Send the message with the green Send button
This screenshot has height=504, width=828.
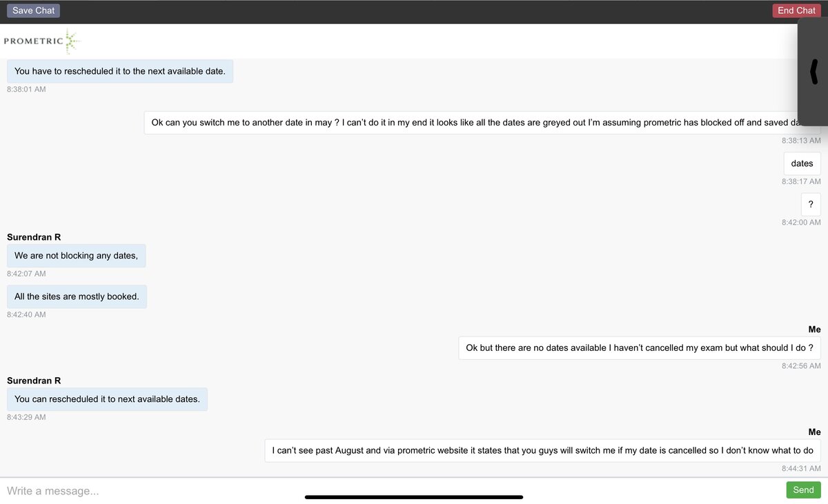tap(803, 490)
